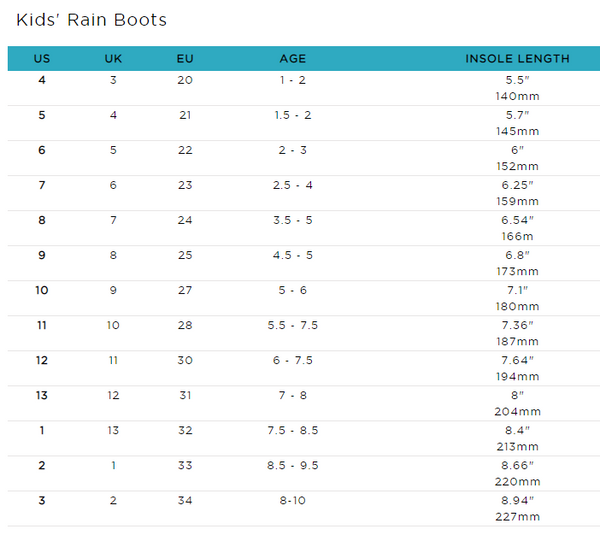Click EU size 30 cell
600x535 pixels.
185,360
